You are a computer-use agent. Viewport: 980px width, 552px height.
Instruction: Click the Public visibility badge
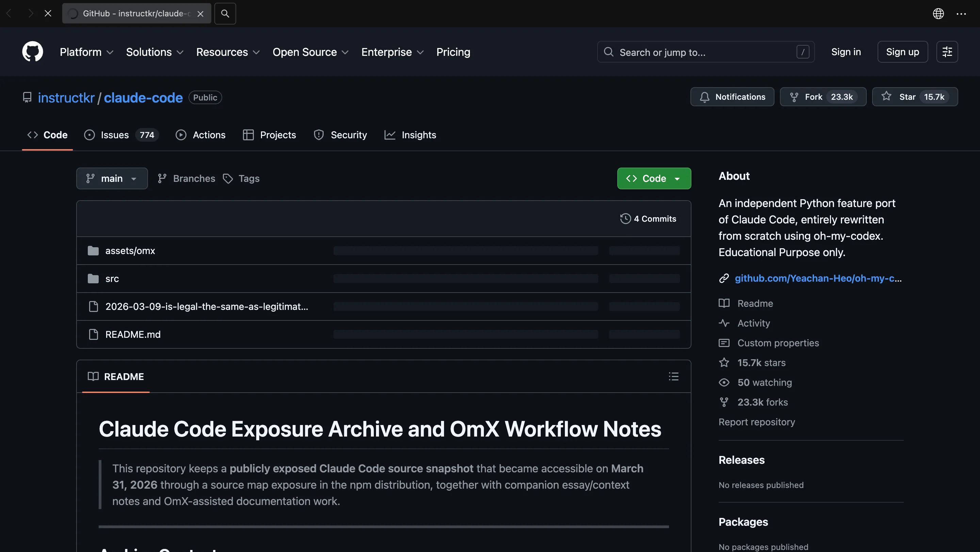(x=205, y=97)
